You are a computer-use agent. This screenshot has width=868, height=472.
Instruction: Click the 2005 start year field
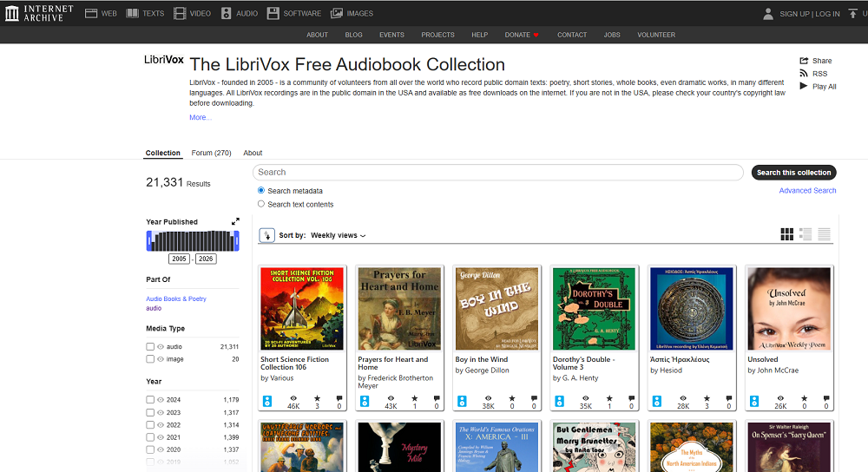tap(179, 259)
